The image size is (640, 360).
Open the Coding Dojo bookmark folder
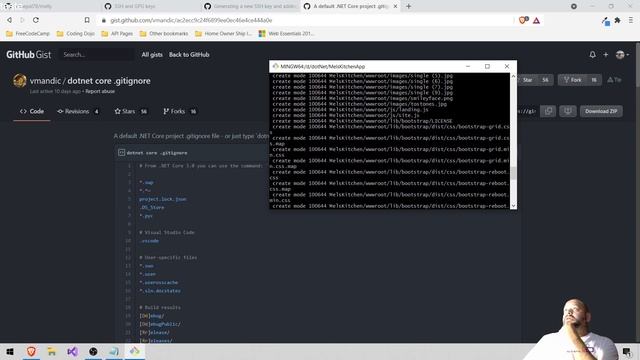76,33
